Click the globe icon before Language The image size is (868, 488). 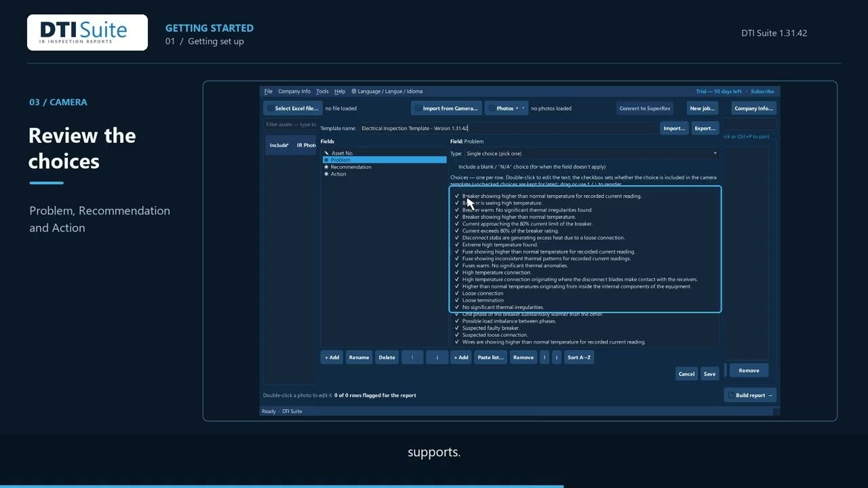tap(354, 91)
